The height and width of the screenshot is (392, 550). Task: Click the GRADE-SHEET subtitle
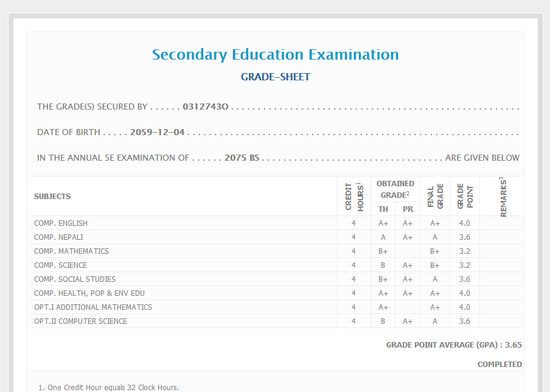275,77
